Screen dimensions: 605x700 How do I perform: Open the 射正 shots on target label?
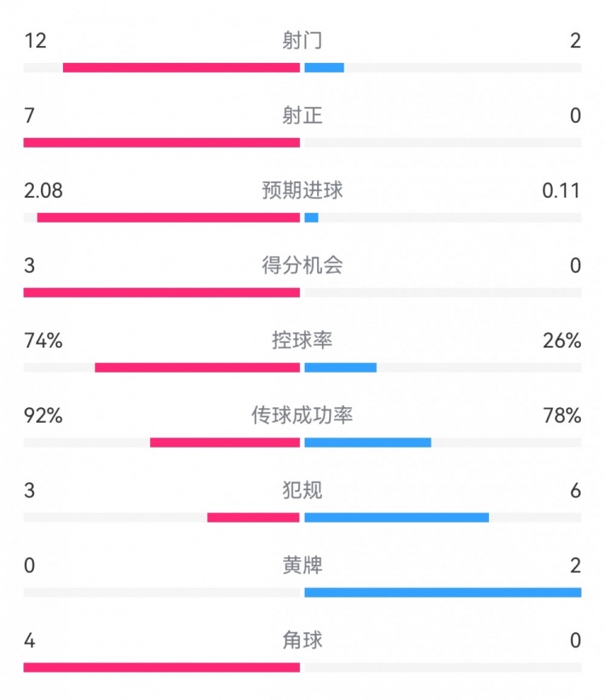pos(302,115)
